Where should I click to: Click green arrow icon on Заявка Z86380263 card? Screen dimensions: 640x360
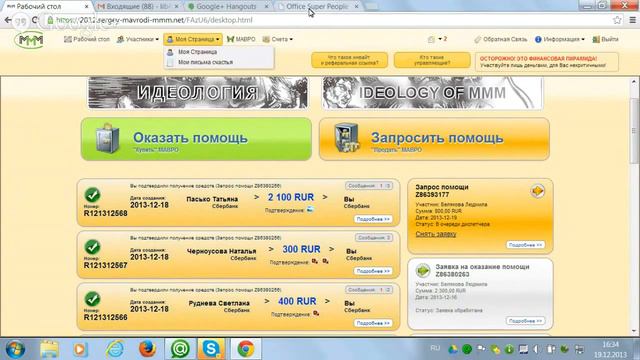[x=423, y=270]
